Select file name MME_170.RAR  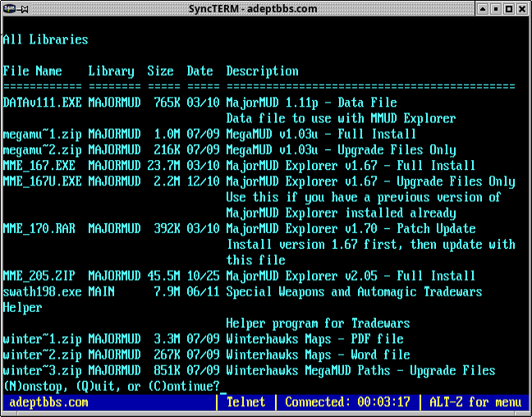[39, 229]
